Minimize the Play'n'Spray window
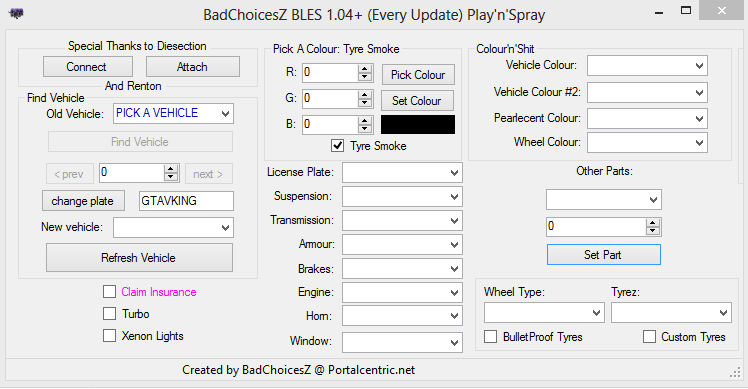748x389 pixels. [x=659, y=11]
